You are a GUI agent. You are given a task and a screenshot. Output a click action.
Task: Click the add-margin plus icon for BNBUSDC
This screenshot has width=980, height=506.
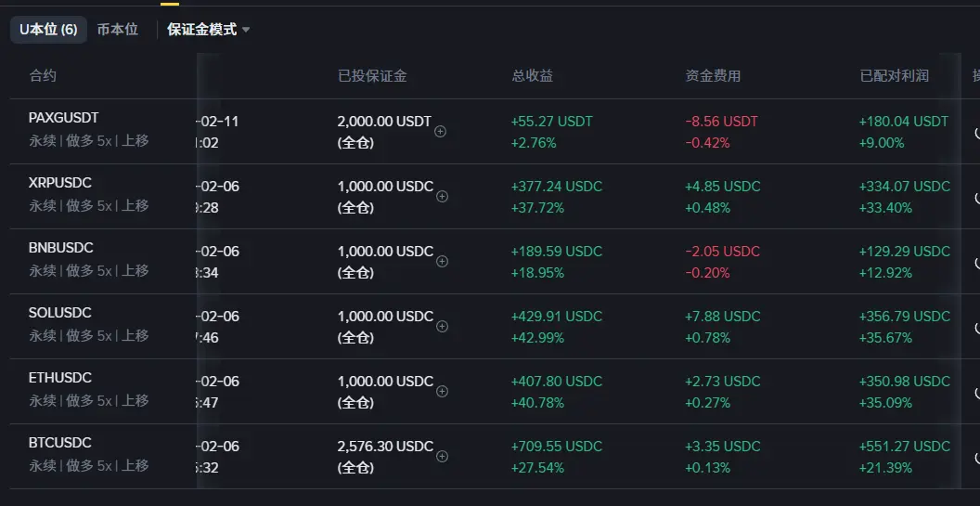click(443, 262)
